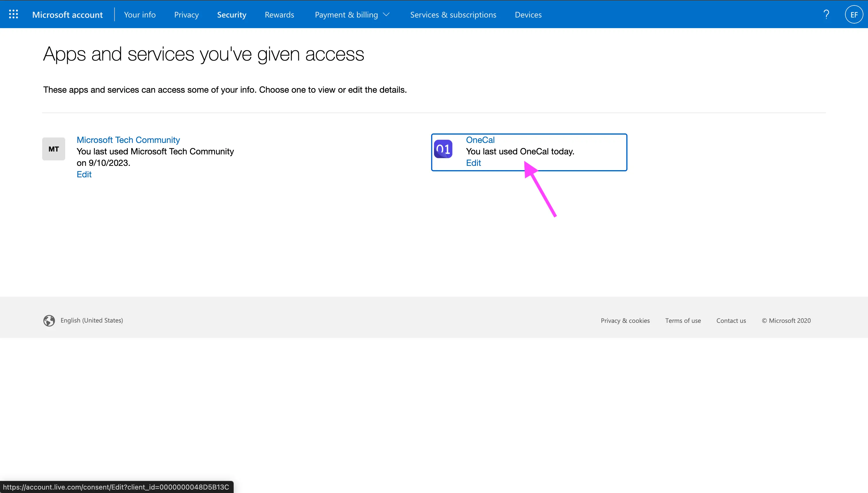Click the Privacy & cookies footer link
The height and width of the screenshot is (493, 868).
click(x=625, y=320)
